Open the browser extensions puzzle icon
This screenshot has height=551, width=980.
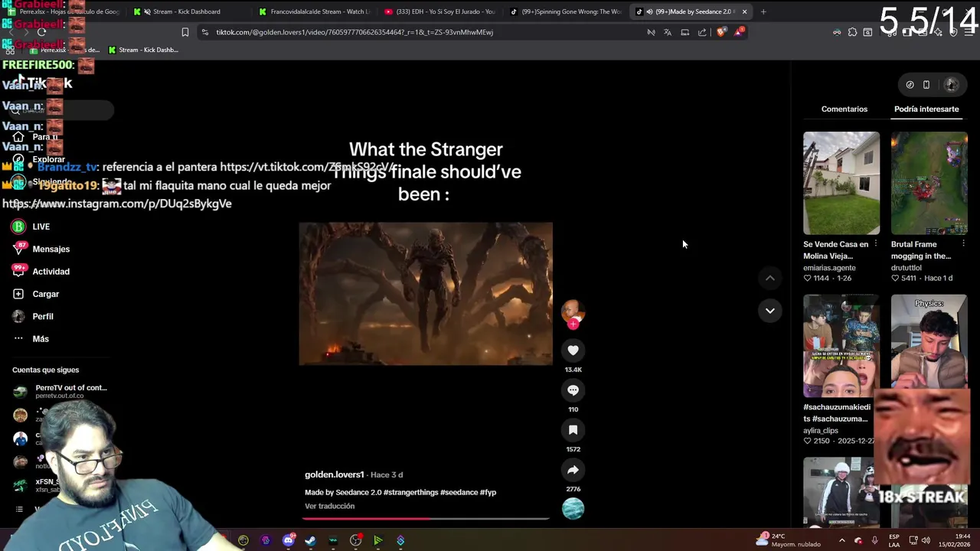852,32
